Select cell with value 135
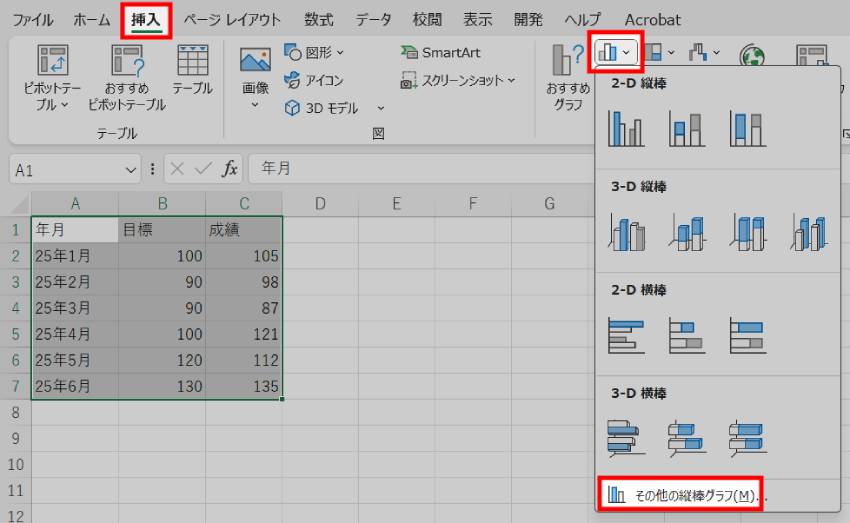The width and height of the screenshot is (850, 523). (244, 386)
